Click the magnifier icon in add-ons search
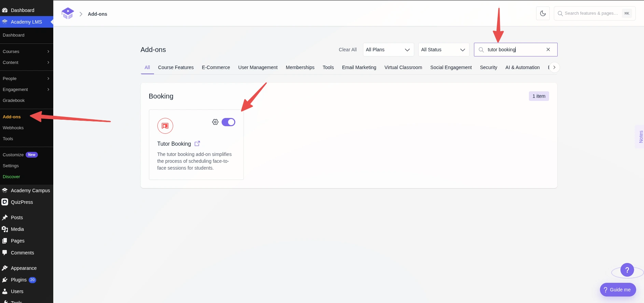 tap(481, 50)
